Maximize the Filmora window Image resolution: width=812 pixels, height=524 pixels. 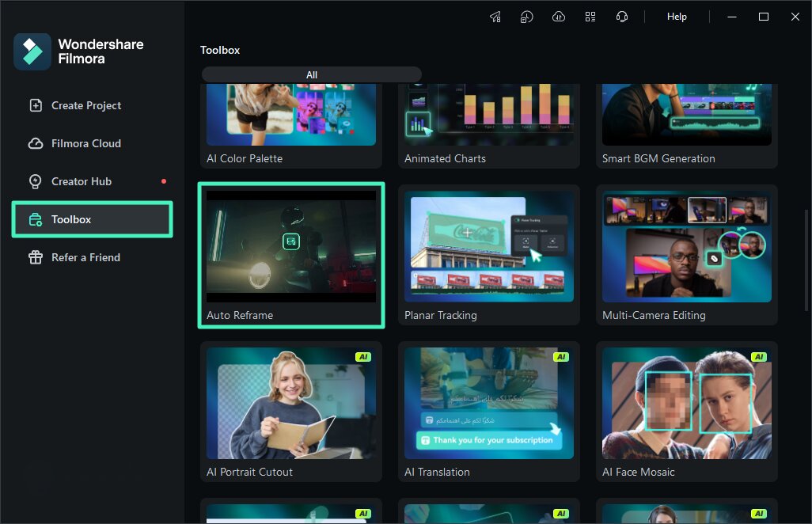[x=763, y=17]
